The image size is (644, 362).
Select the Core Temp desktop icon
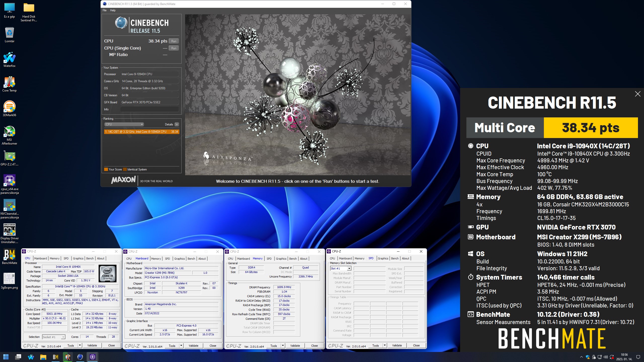9,84
